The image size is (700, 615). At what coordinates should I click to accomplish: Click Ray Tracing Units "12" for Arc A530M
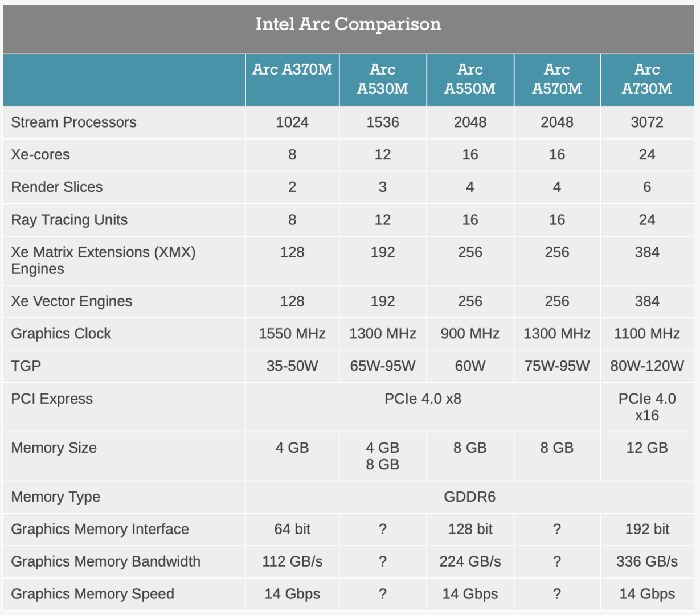pyautogui.click(x=383, y=220)
